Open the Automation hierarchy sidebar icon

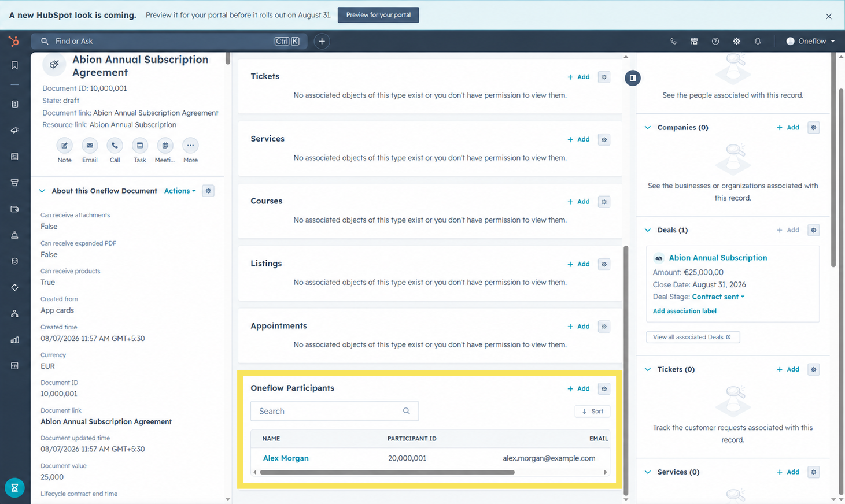pyautogui.click(x=14, y=314)
